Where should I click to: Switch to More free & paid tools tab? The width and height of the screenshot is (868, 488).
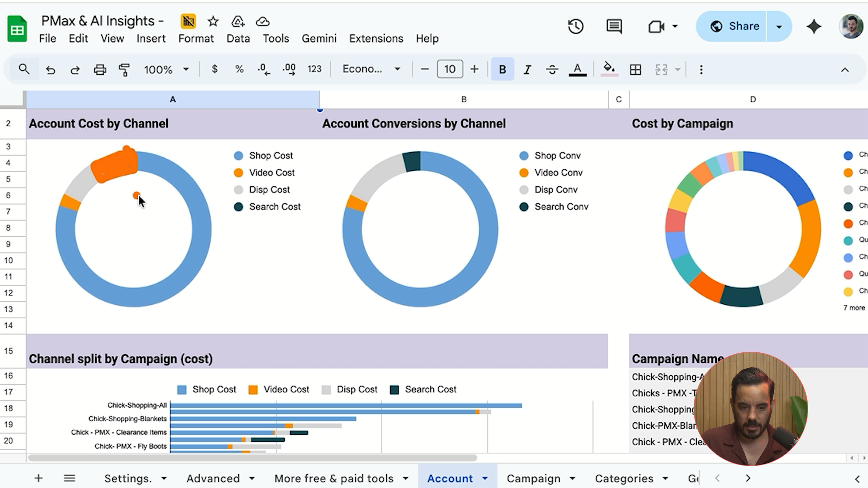[334, 479]
